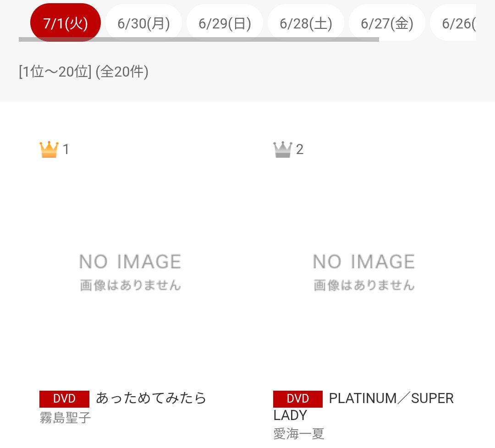Click the [1位～20位] ranking range text

click(55, 72)
